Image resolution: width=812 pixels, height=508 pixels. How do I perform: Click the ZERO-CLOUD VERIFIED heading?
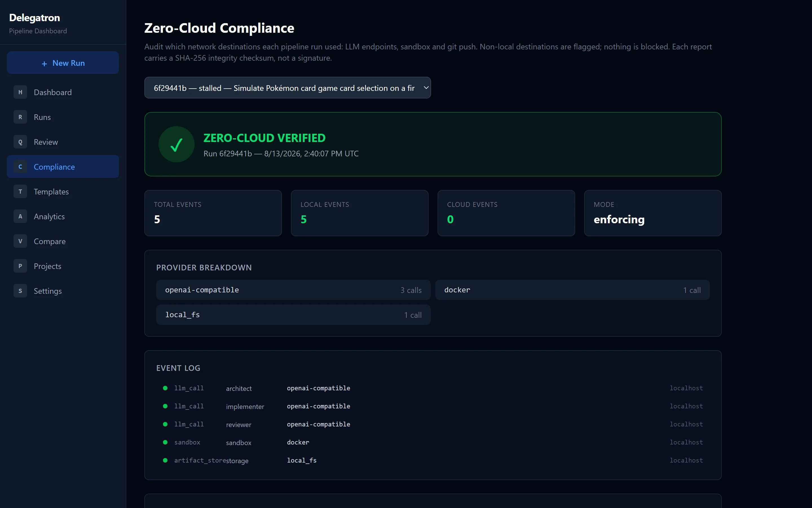(x=264, y=138)
